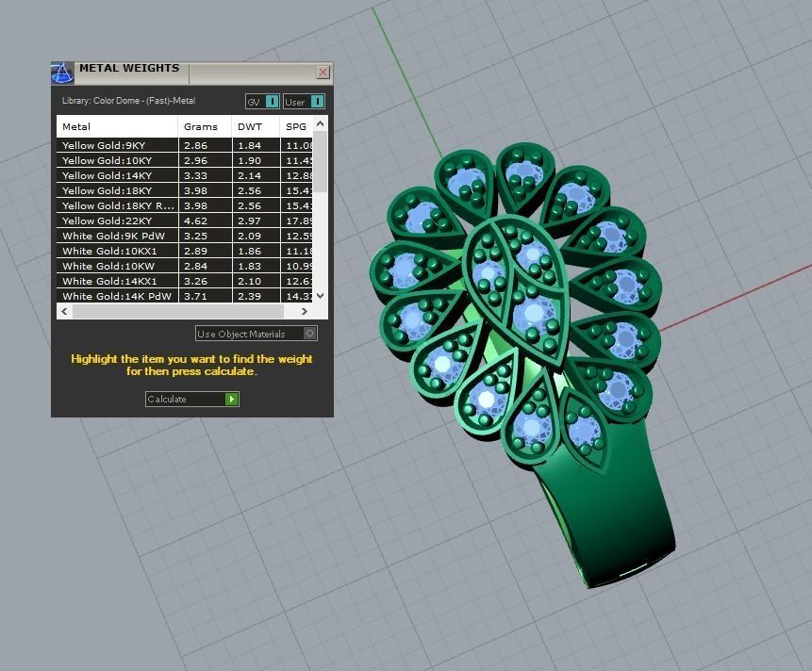Click the vertical scrollbar thumb
This screenshot has width=812, height=671.
click(320, 161)
